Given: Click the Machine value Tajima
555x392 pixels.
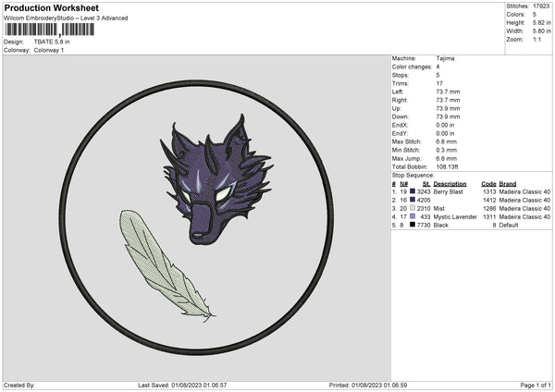Looking at the screenshot, I should [x=445, y=58].
